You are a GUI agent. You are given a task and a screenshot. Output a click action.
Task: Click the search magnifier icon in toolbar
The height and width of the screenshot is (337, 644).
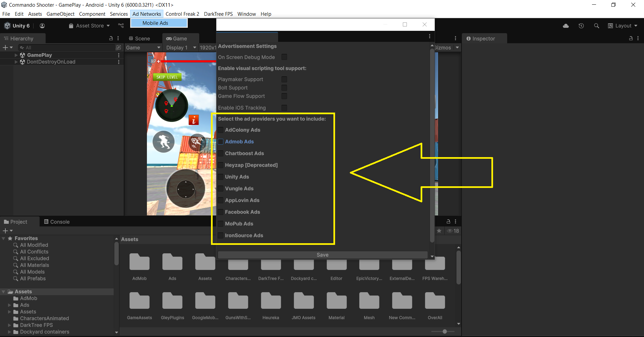[596, 26]
